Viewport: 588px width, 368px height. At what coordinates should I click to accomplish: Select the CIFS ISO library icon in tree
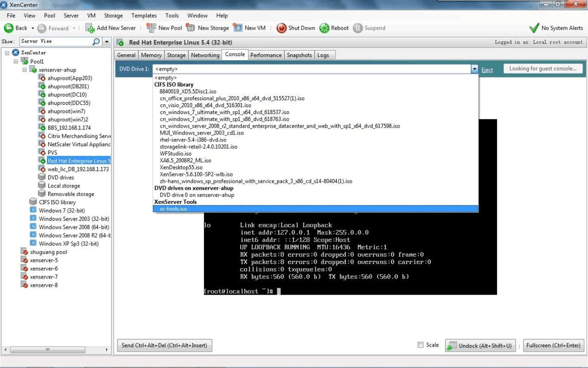tap(33, 202)
